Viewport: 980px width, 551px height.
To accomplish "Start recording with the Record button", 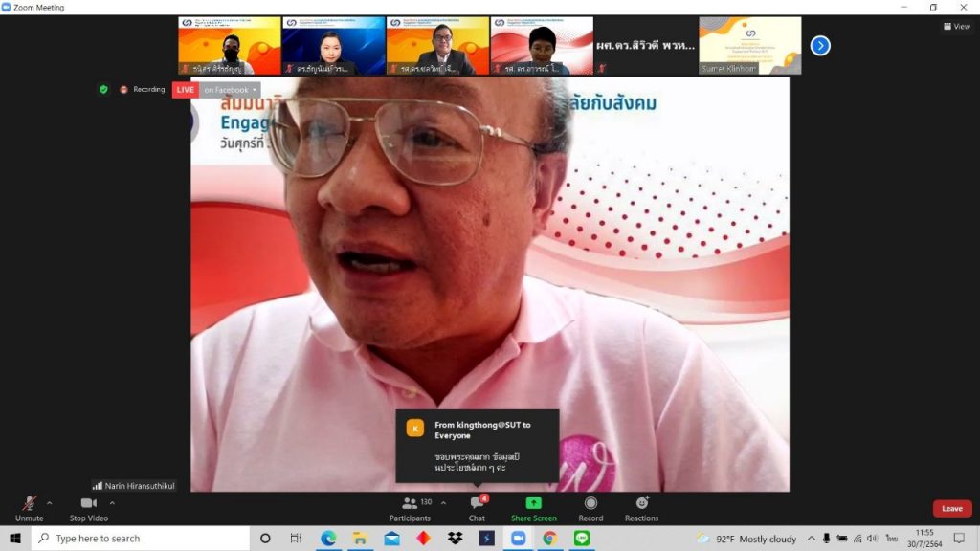I will (x=590, y=509).
